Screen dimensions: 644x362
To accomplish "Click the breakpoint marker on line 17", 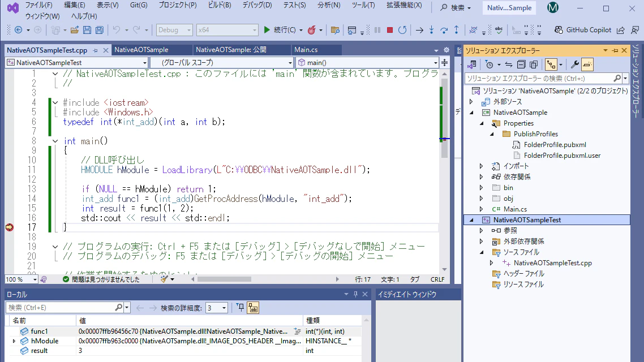I will click(10, 227).
